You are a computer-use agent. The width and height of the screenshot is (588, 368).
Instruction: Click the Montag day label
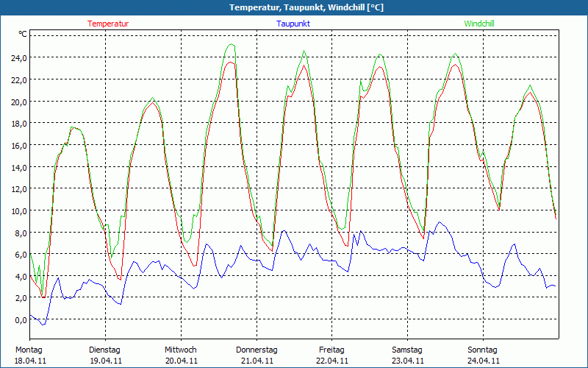[x=29, y=350]
